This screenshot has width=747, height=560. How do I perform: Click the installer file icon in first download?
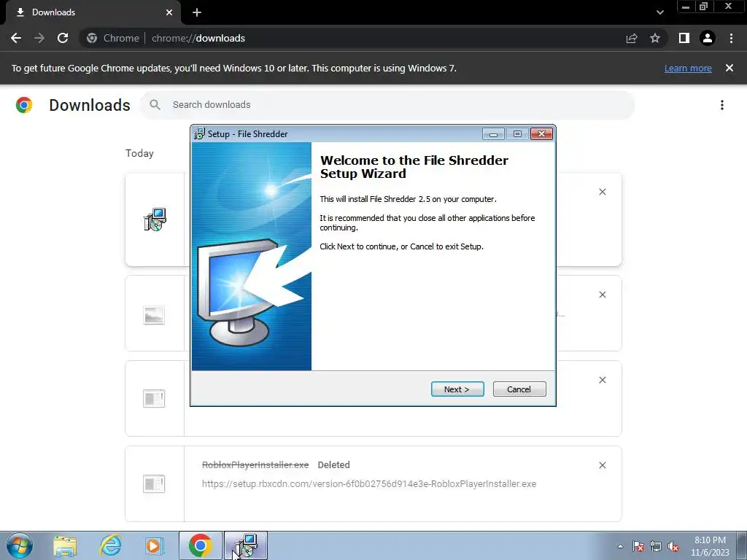[x=155, y=219]
